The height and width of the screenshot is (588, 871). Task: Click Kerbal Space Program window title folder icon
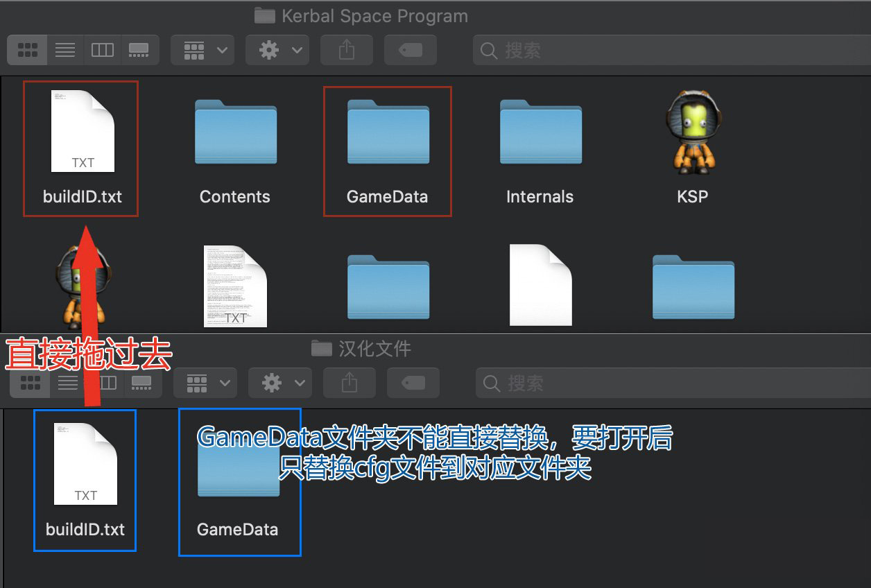click(264, 15)
